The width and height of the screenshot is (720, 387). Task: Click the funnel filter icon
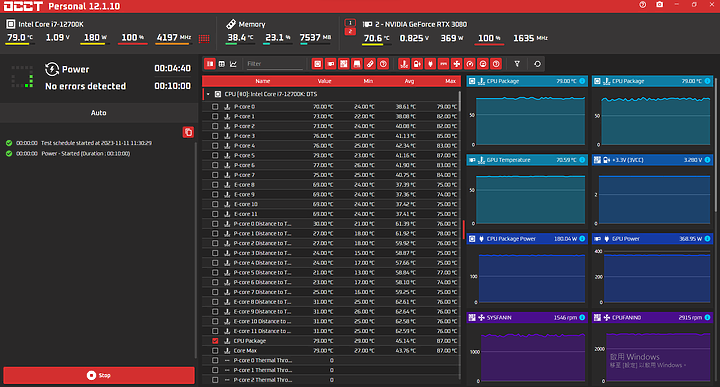(x=517, y=64)
